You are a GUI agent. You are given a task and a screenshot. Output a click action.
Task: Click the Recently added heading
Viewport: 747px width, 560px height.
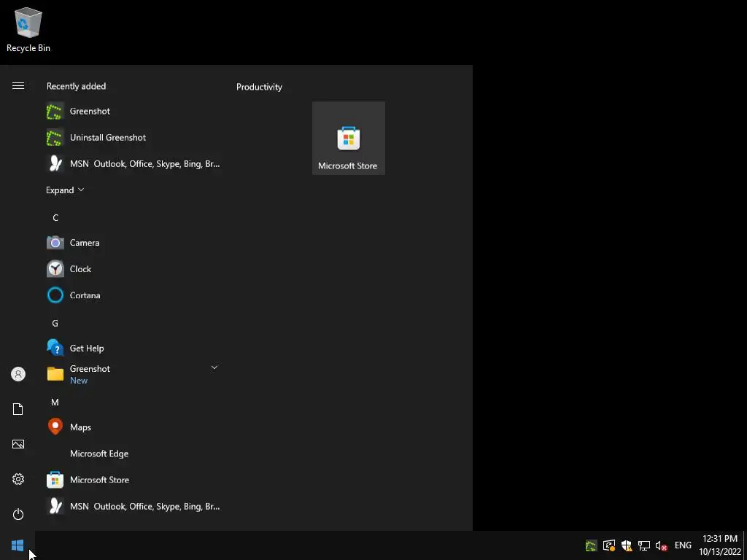(x=76, y=86)
